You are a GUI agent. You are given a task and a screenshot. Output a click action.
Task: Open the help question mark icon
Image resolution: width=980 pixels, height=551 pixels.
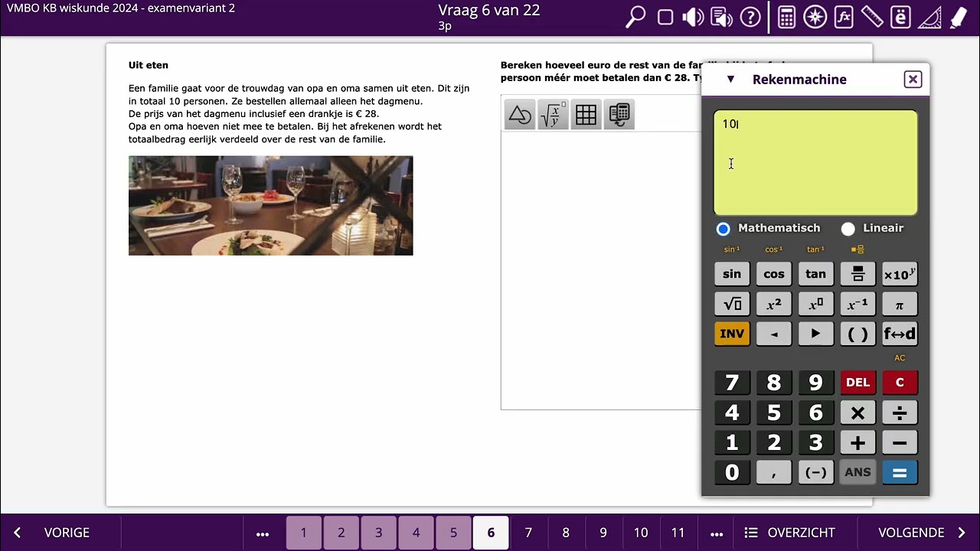click(x=750, y=18)
